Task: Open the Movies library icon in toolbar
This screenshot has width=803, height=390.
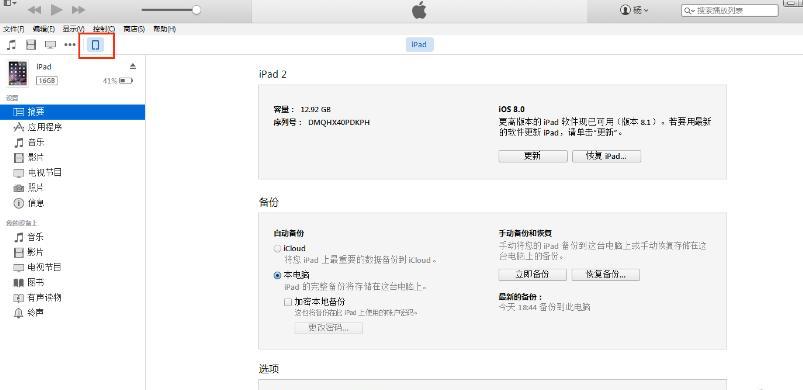Action: point(31,45)
